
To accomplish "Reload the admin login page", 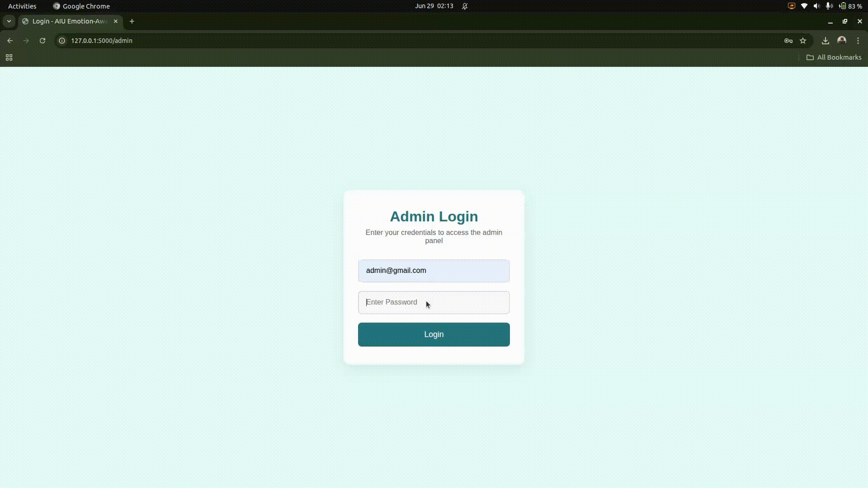I will tap(42, 41).
